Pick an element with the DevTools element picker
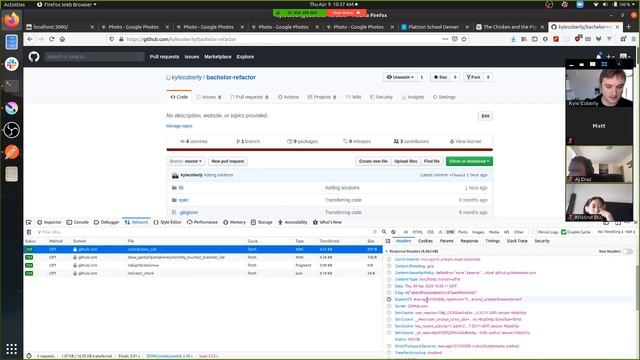Image resolution: width=640 pixels, height=360 pixels. [29, 222]
